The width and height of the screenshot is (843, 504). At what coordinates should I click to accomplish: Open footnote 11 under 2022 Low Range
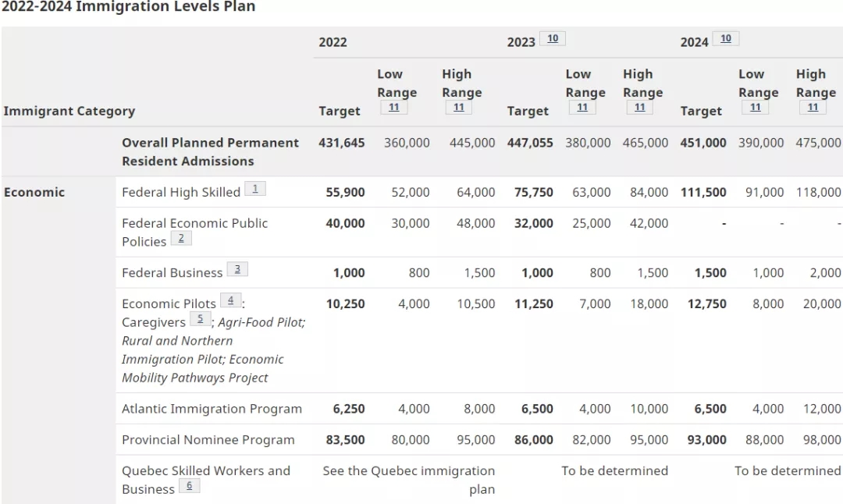(393, 108)
